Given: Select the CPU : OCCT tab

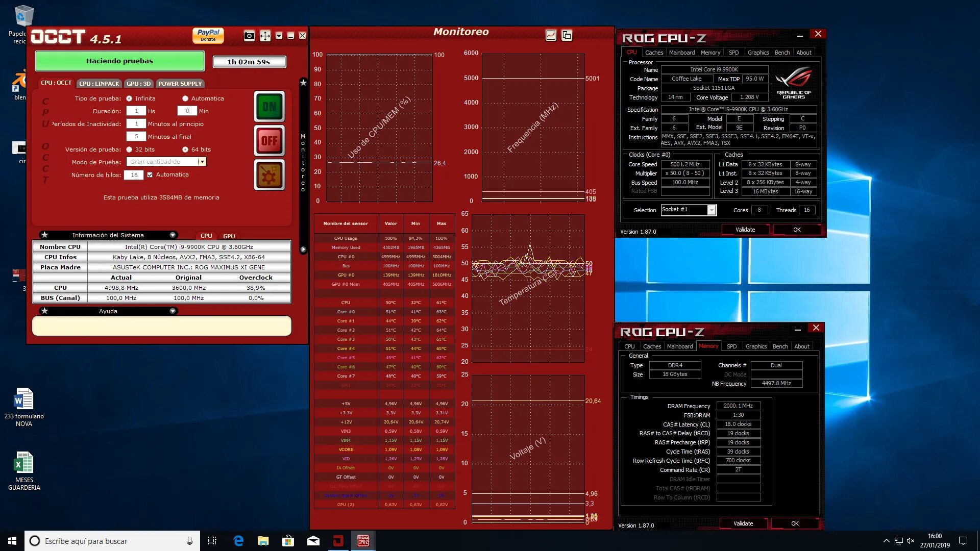Looking at the screenshot, I should pyautogui.click(x=56, y=83).
